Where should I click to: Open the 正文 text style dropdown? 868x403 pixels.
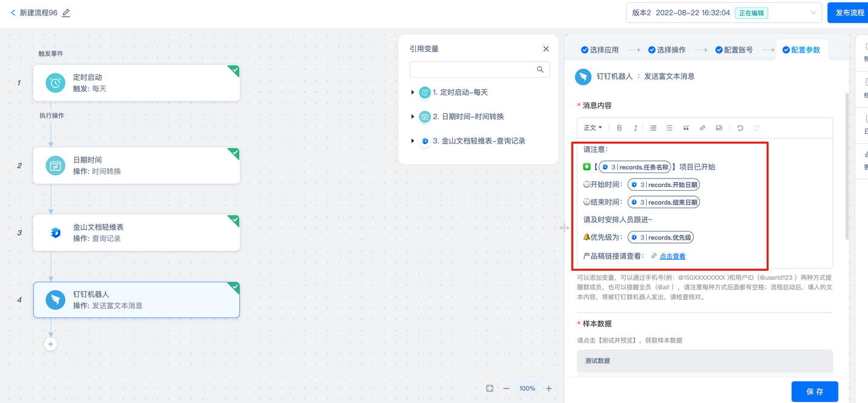click(593, 128)
